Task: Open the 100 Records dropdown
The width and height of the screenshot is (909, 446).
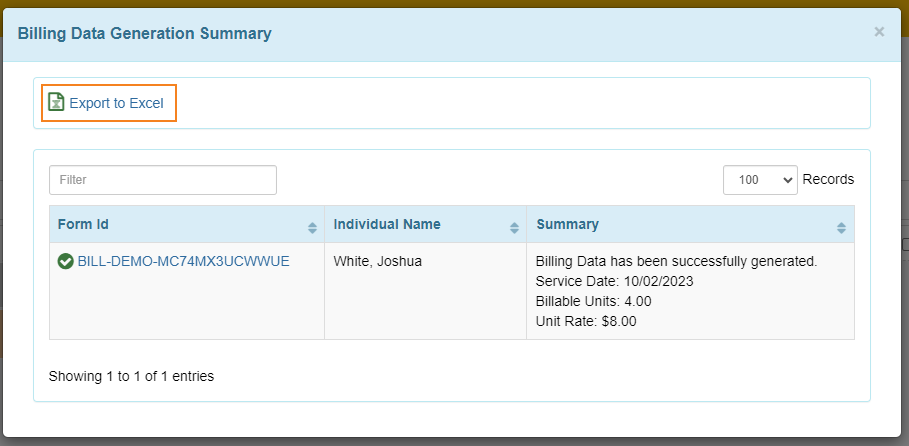Action: (x=760, y=180)
